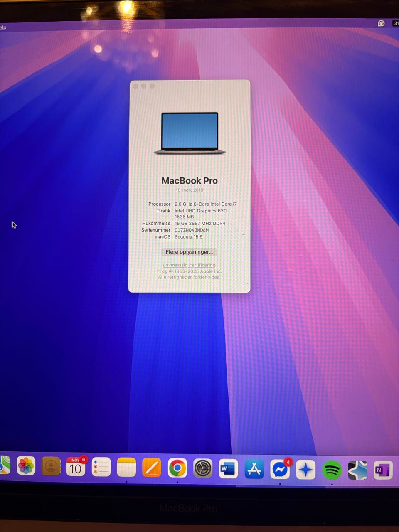Image resolution: width=399 pixels, height=532 pixels.
Task: Click the MacBook Pro title heading
Action: pos(190,181)
